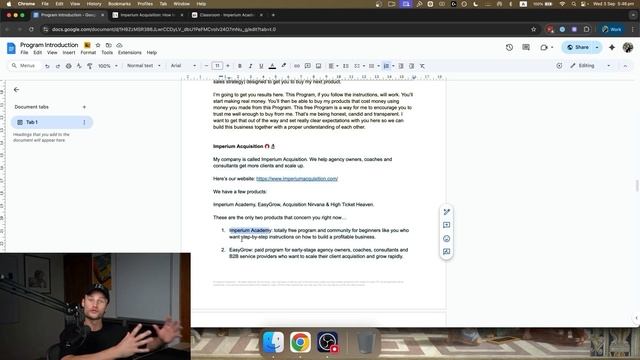
Task: Open the imperiumacquisition.com website link
Action: tap(297, 179)
